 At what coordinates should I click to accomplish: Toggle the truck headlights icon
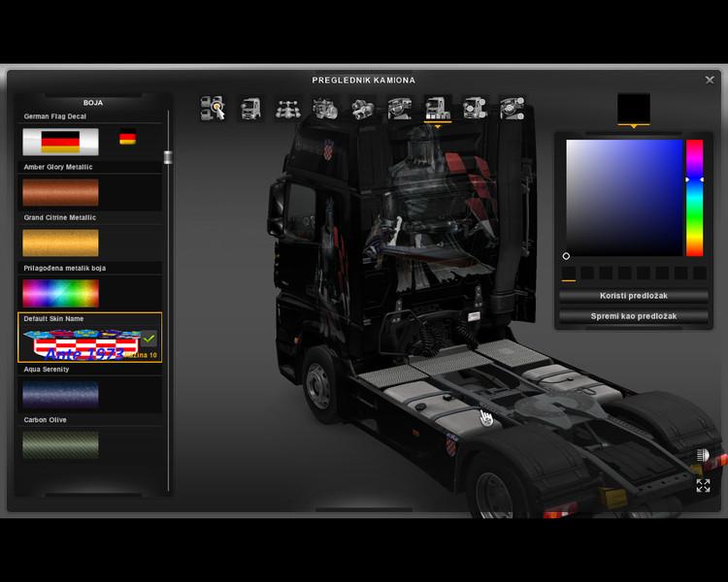coord(703,456)
